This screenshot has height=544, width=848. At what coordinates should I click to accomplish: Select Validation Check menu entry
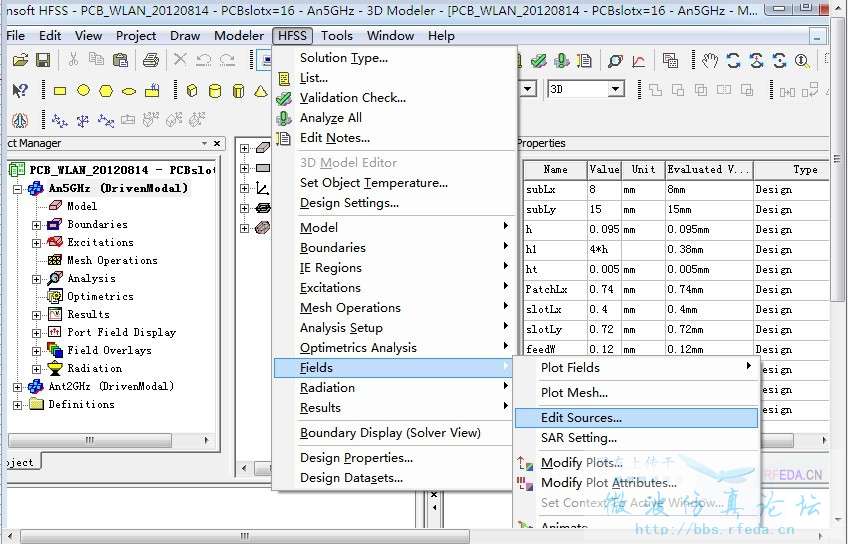353,98
